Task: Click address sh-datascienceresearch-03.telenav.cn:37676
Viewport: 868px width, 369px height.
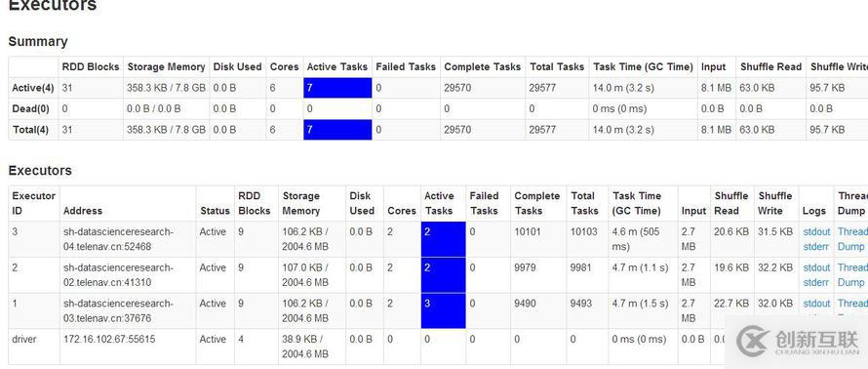Action: (x=118, y=310)
